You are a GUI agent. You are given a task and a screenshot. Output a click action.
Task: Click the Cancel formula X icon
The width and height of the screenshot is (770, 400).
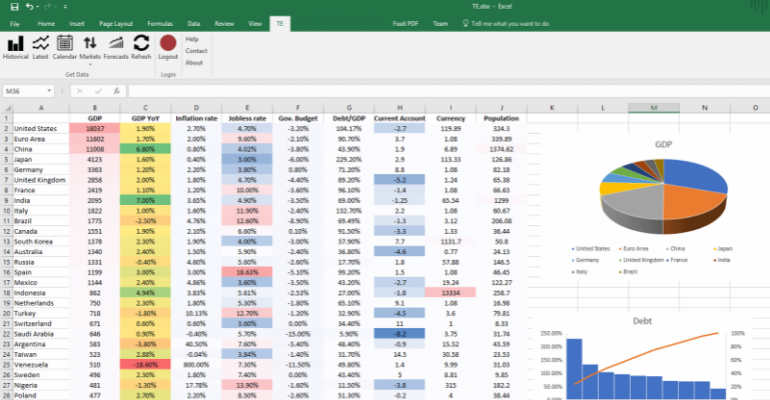(80, 91)
